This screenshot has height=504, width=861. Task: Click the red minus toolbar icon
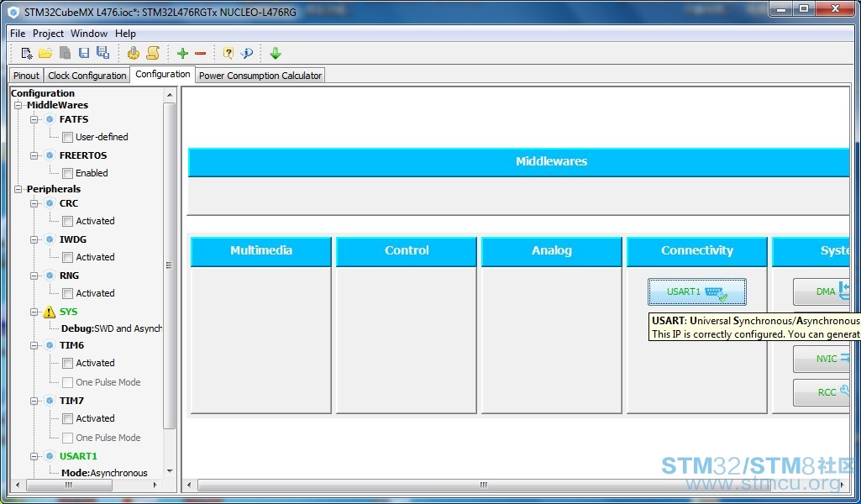click(201, 53)
